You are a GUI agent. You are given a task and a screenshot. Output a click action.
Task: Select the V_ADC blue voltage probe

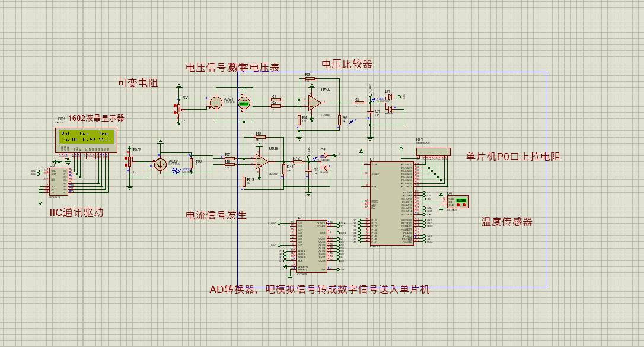373,100
